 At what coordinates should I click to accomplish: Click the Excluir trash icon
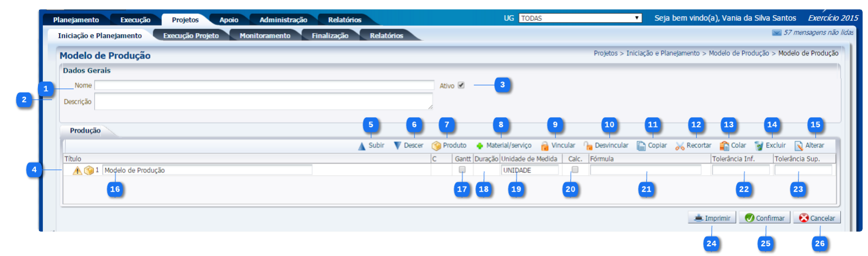(x=759, y=146)
